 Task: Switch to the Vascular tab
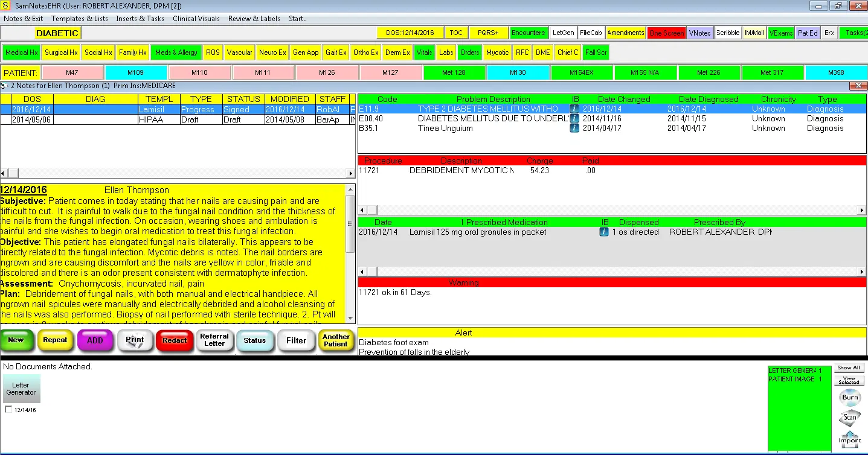[239, 52]
